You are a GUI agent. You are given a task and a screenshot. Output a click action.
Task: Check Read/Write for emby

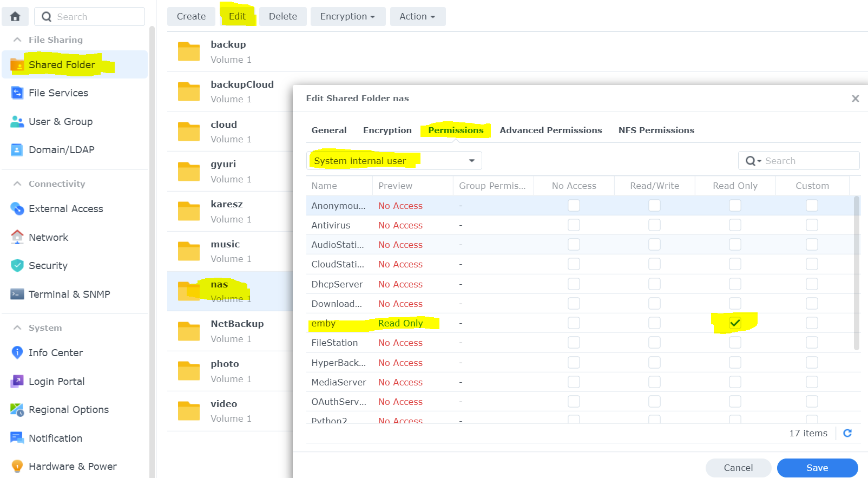coord(654,323)
